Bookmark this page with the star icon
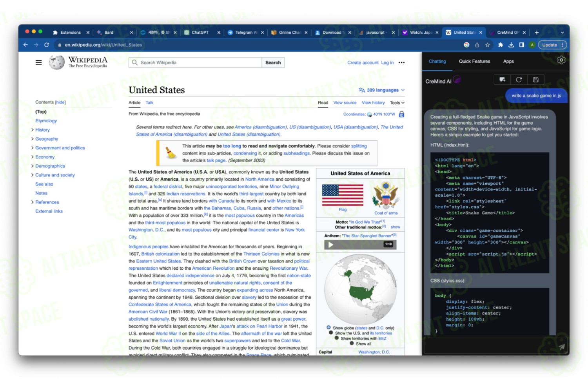The width and height of the screenshot is (588, 392). 488,45
